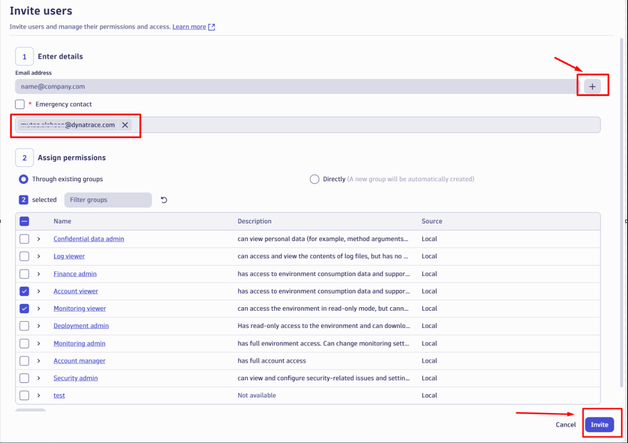The width and height of the screenshot is (628, 443).
Task: Expand the Security admin row
Action: 39,378
